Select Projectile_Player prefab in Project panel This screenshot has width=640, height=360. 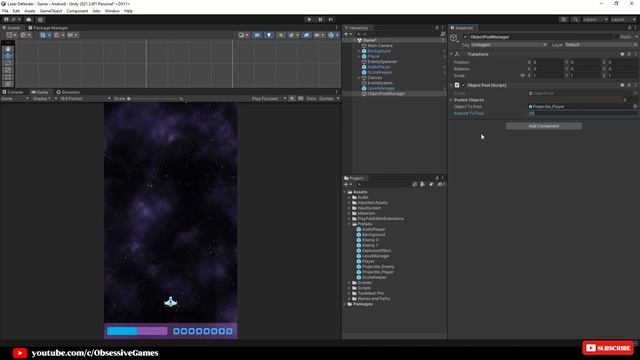378,272
